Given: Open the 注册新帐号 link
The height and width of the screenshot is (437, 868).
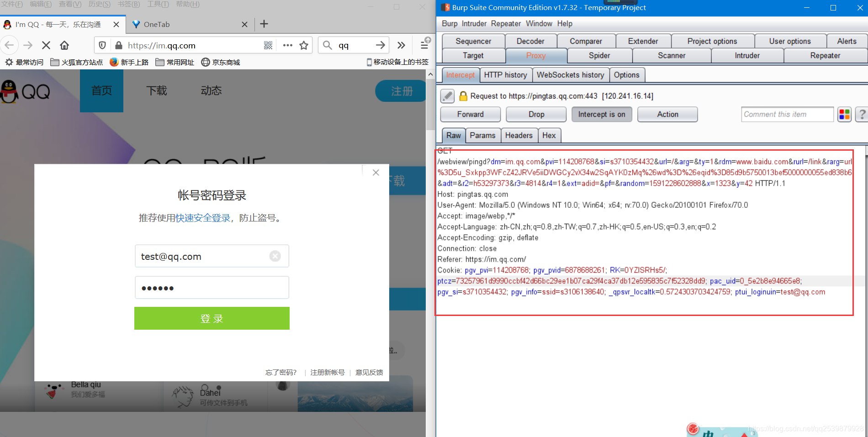Looking at the screenshot, I should (328, 373).
